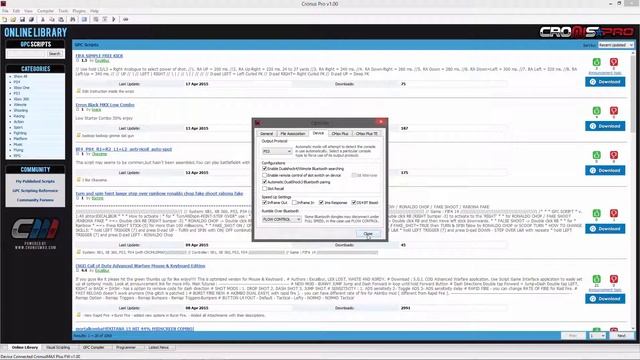
Task: Toggle Automatic DualShock3 Bluetooth pairing checkbox
Action: coord(264,182)
